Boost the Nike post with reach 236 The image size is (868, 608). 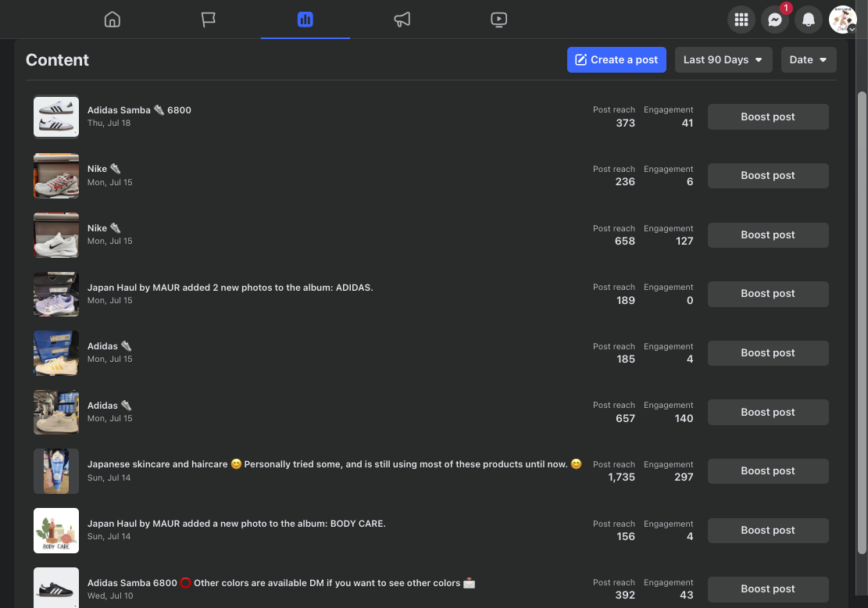click(x=768, y=176)
